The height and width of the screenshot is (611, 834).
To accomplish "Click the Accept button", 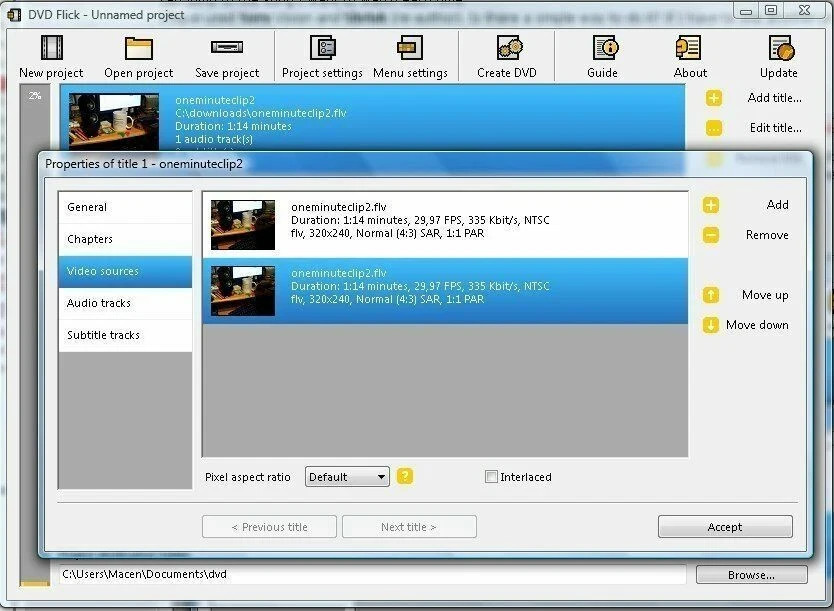I will 724,526.
